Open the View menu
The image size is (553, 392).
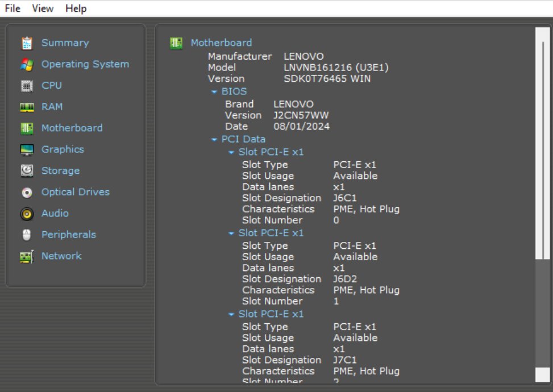coord(43,8)
